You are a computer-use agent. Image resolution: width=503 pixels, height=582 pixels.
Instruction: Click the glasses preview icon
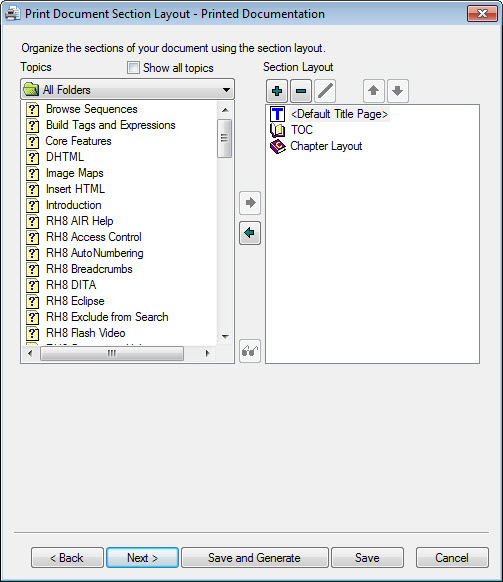pyautogui.click(x=250, y=351)
